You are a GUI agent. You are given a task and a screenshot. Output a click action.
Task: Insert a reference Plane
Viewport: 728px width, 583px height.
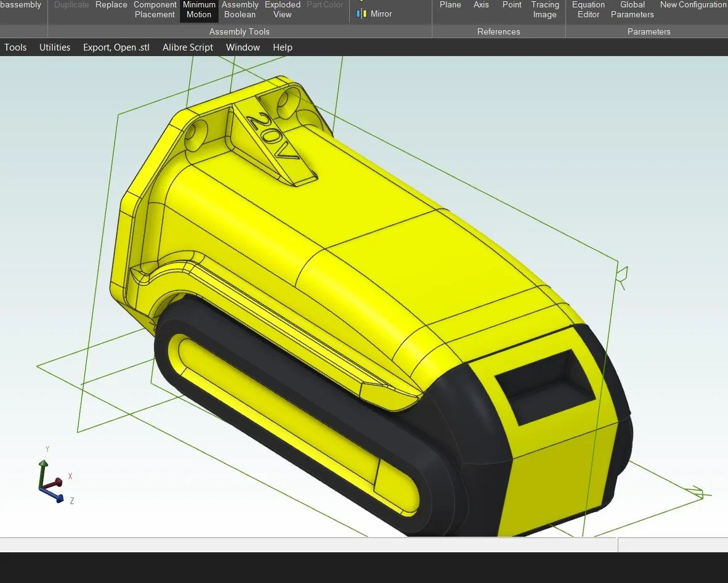pyautogui.click(x=450, y=5)
